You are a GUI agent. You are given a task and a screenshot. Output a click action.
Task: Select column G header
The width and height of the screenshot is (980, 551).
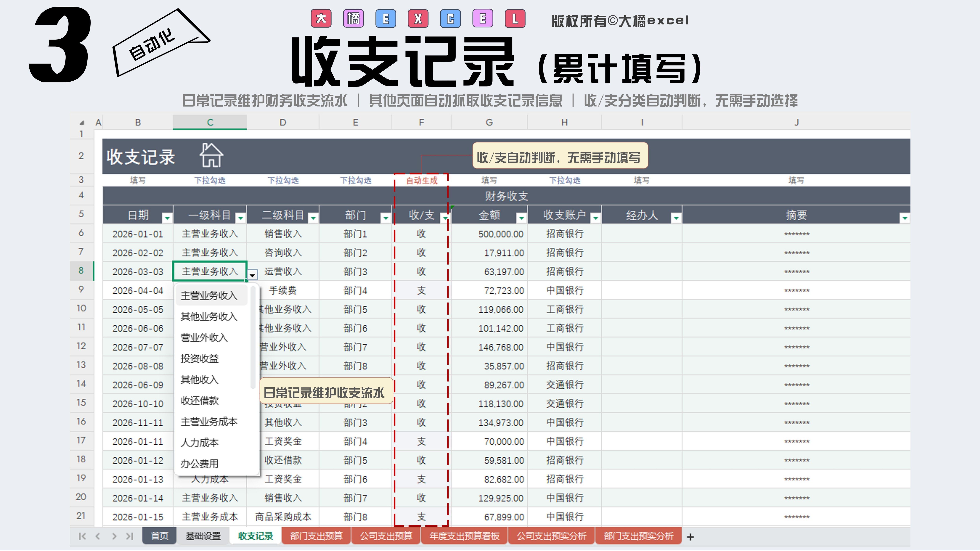click(489, 123)
